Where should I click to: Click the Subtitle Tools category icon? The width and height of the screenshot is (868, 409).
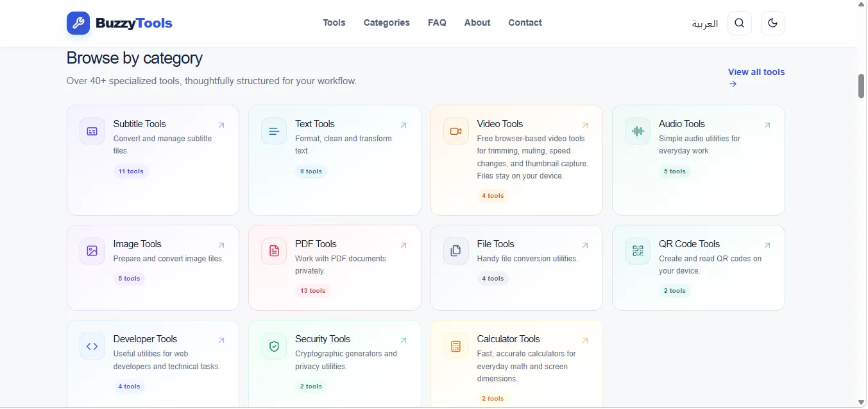(92, 131)
